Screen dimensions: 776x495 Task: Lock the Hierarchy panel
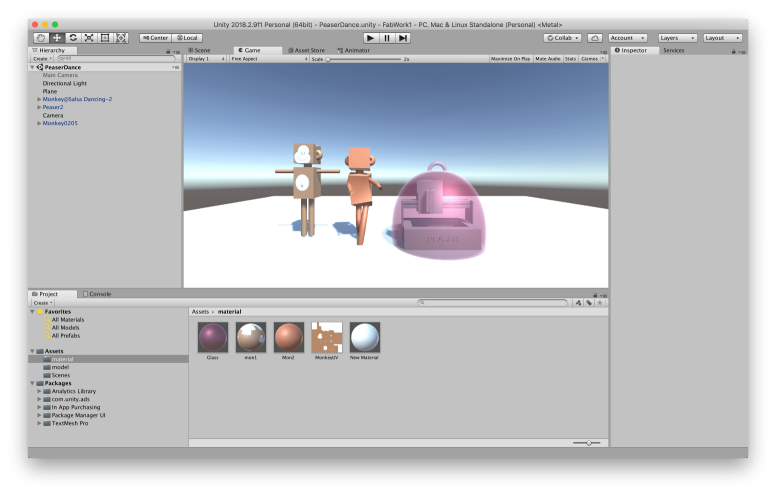(x=168, y=51)
